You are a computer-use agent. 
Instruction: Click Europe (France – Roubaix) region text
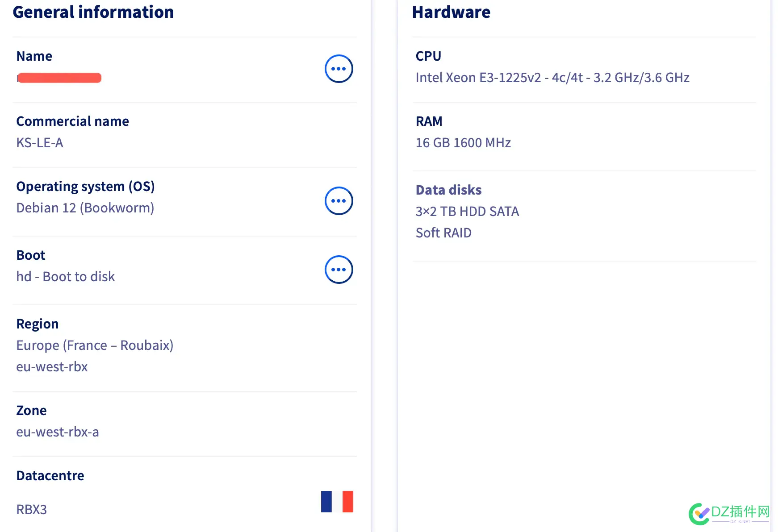(95, 345)
